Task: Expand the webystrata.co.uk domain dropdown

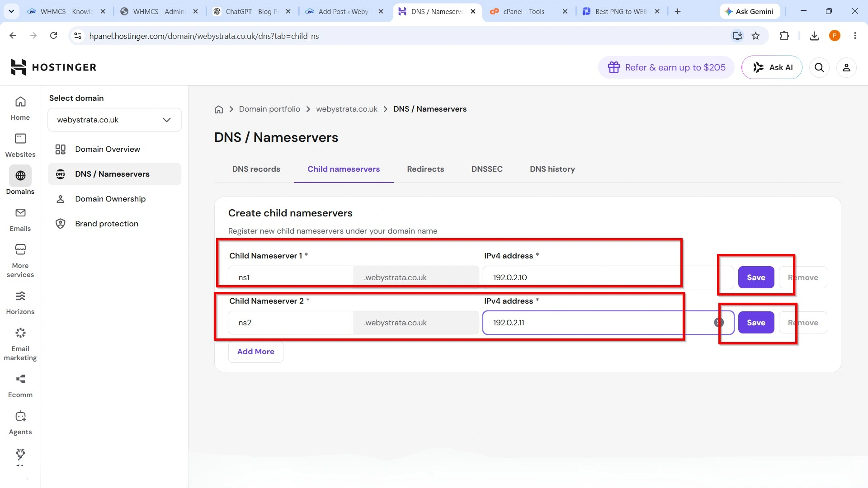Action: (114, 120)
